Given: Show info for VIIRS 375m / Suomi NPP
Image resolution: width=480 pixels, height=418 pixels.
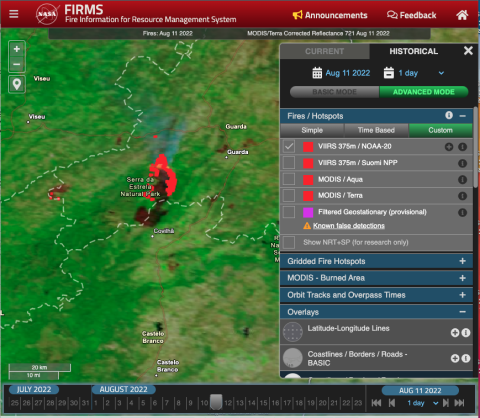Looking at the screenshot, I should (x=462, y=163).
